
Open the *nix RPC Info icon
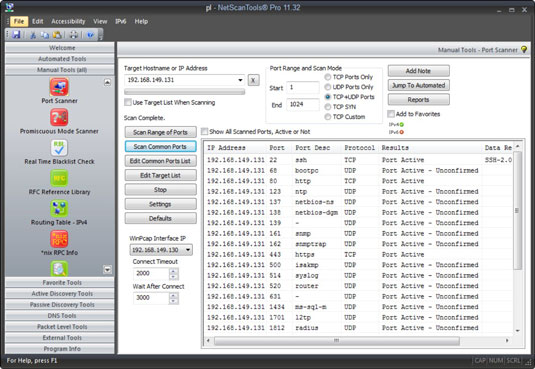59,239
